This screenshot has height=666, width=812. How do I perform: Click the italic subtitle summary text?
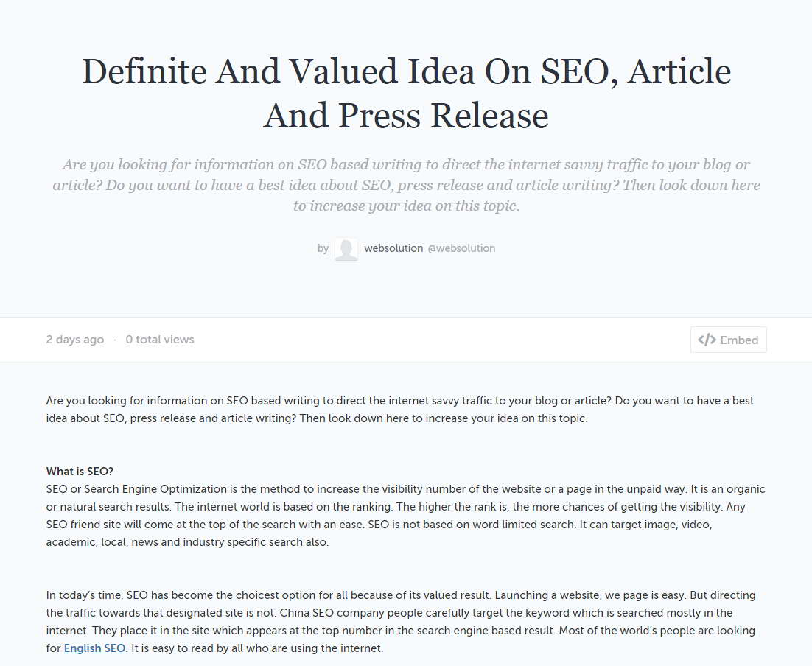pos(407,185)
